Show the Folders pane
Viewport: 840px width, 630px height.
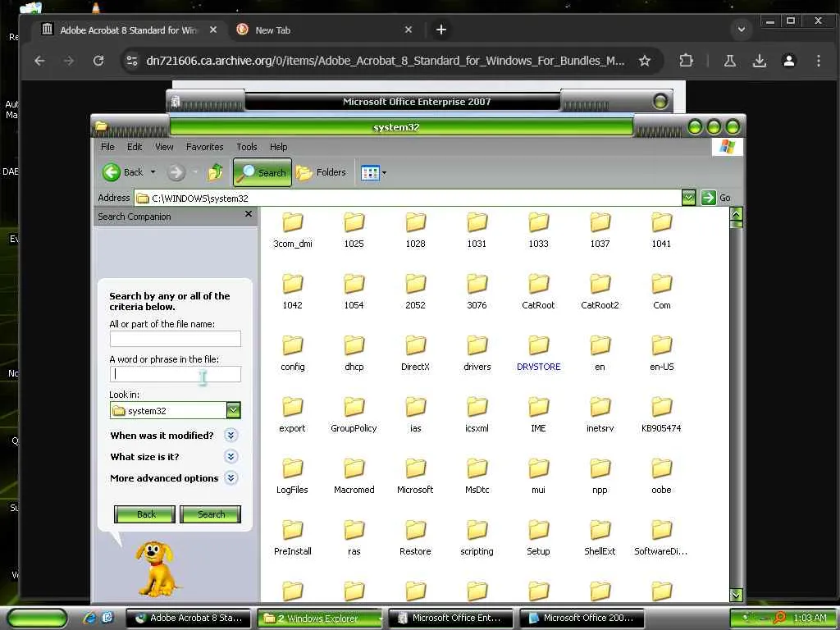[321, 172]
